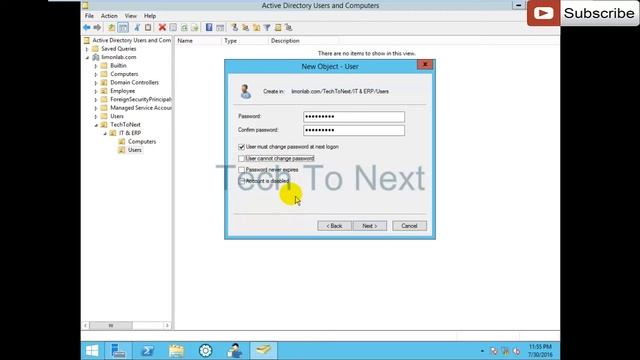Viewport: 640px width, 360px height.
Task: Collapse the limonlab.com domain node
Action: (x=87, y=58)
